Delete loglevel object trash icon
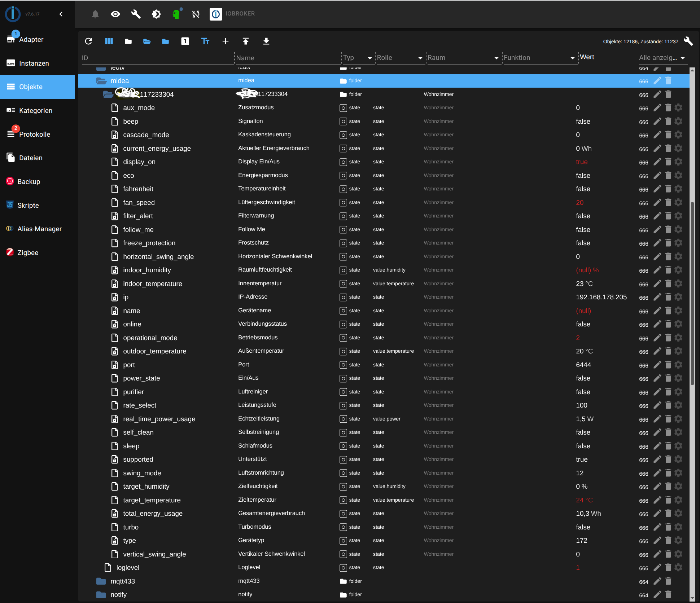The width and height of the screenshot is (700, 603). coord(668,567)
